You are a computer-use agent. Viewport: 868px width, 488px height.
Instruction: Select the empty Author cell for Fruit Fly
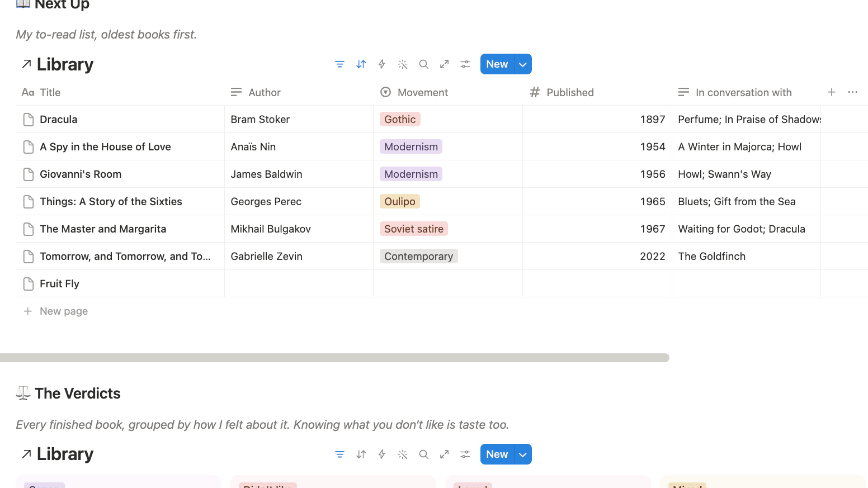(299, 284)
